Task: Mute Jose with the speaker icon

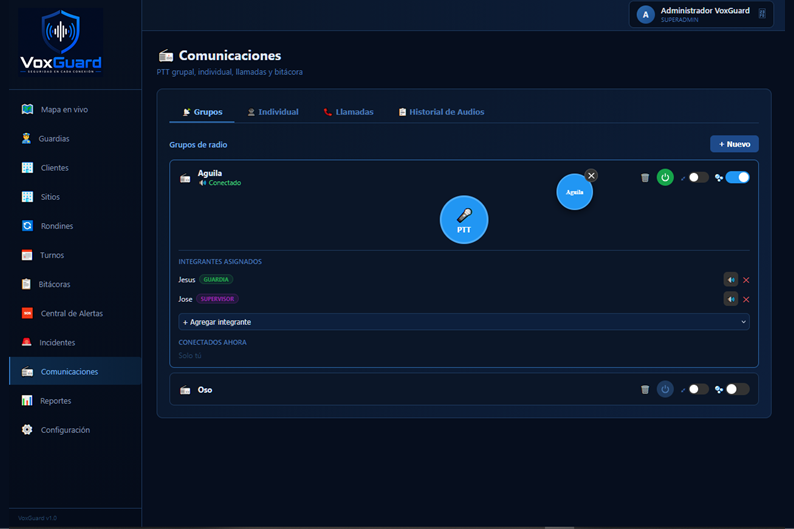Action: 731,299
